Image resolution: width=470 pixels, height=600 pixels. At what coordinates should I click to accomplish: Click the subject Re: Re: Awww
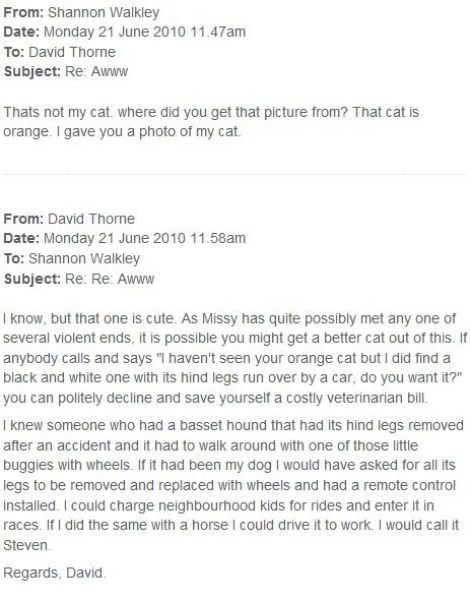(109, 279)
